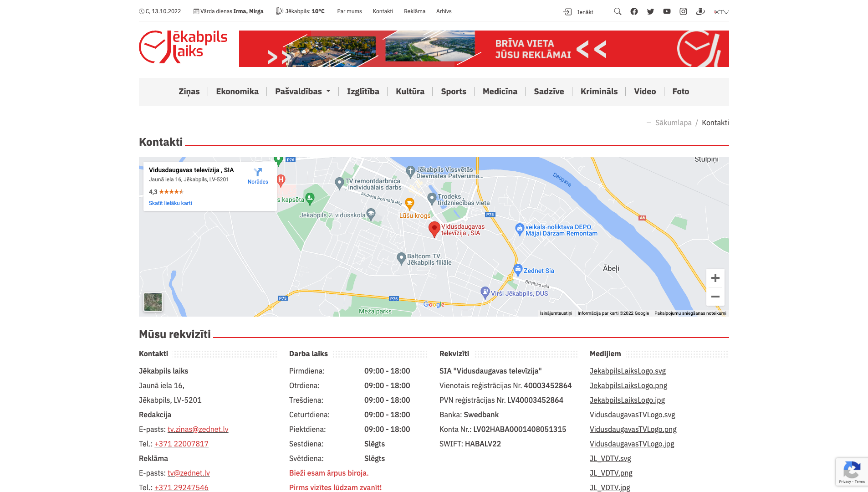Open the search magnifier icon
868x492 pixels.
point(618,11)
